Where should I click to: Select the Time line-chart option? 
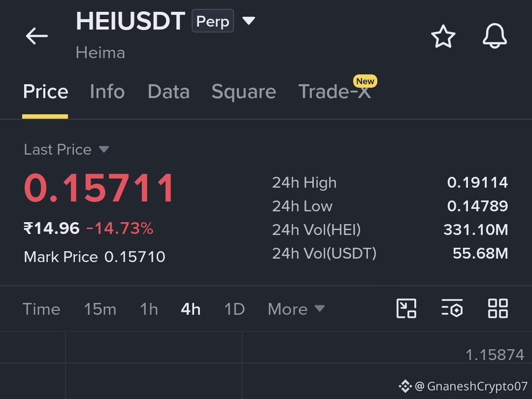[x=41, y=309]
